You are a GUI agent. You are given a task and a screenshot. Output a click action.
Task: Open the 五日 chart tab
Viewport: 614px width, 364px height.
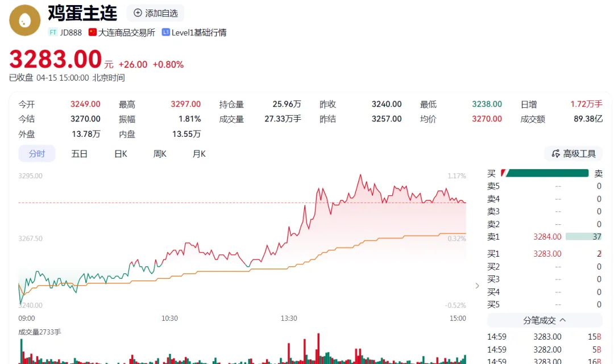tap(79, 154)
